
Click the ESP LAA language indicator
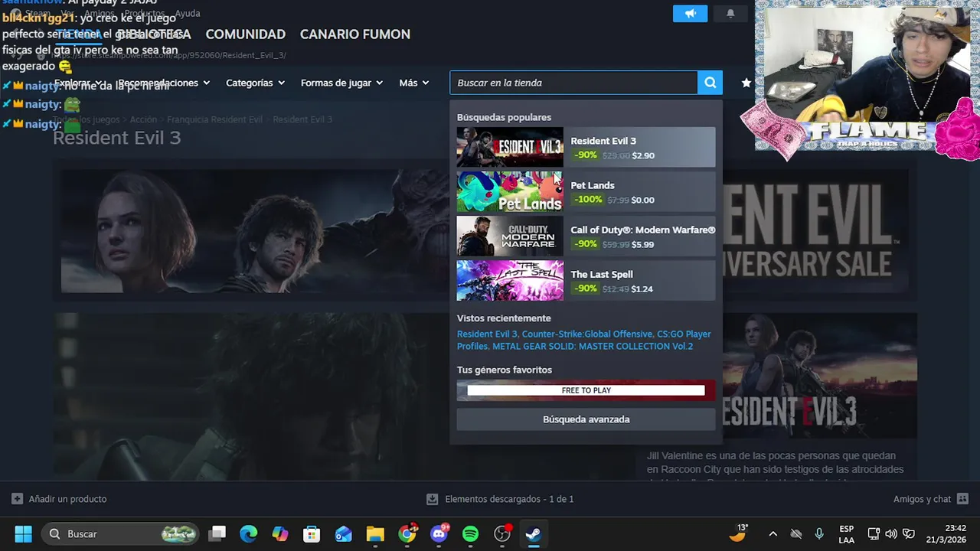pos(846,533)
